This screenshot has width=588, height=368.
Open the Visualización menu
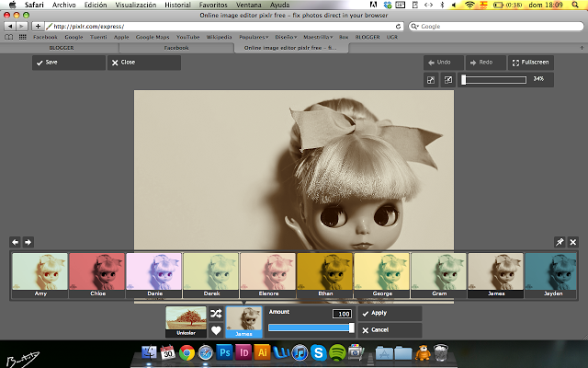(135, 5)
